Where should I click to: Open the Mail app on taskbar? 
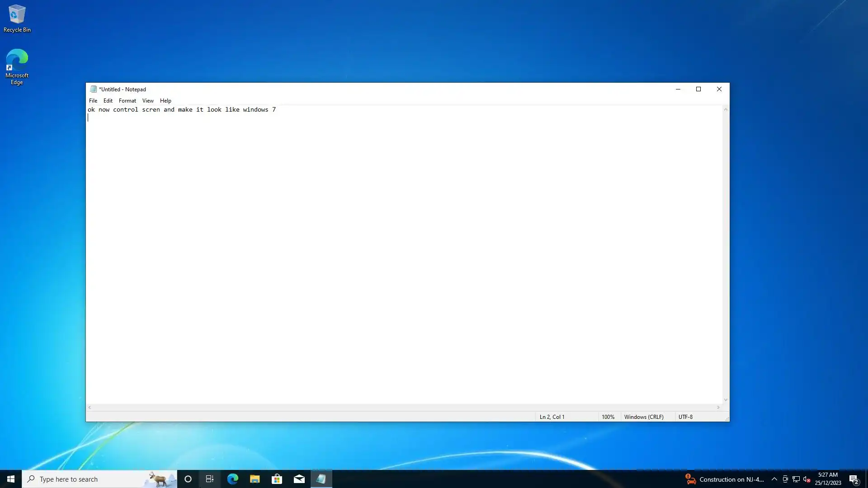click(299, 479)
